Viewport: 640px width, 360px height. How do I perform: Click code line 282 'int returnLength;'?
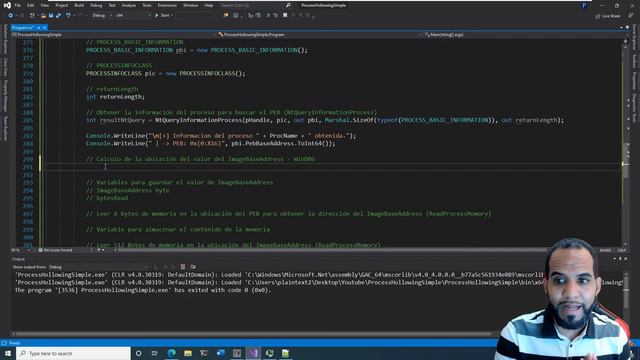tap(116, 97)
